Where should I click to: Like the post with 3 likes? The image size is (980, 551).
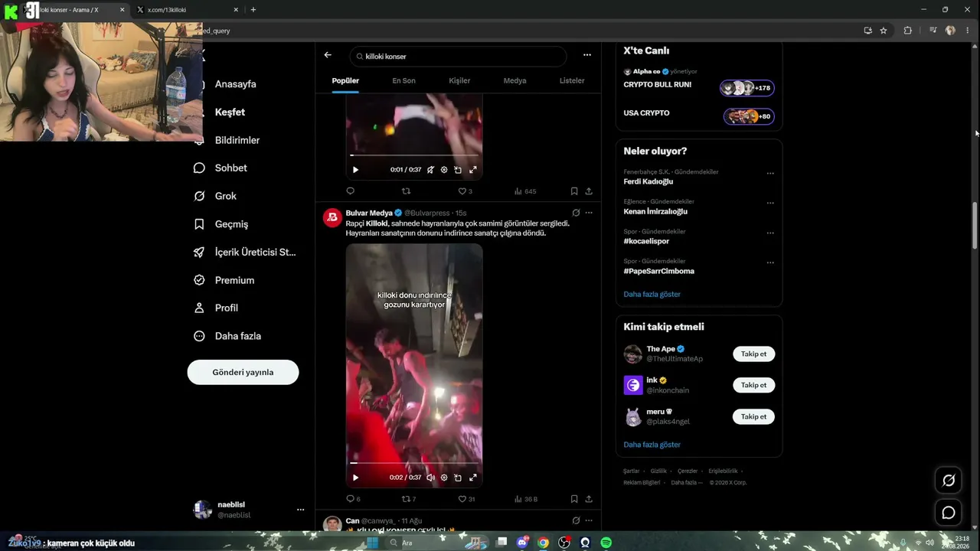(465, 191)
